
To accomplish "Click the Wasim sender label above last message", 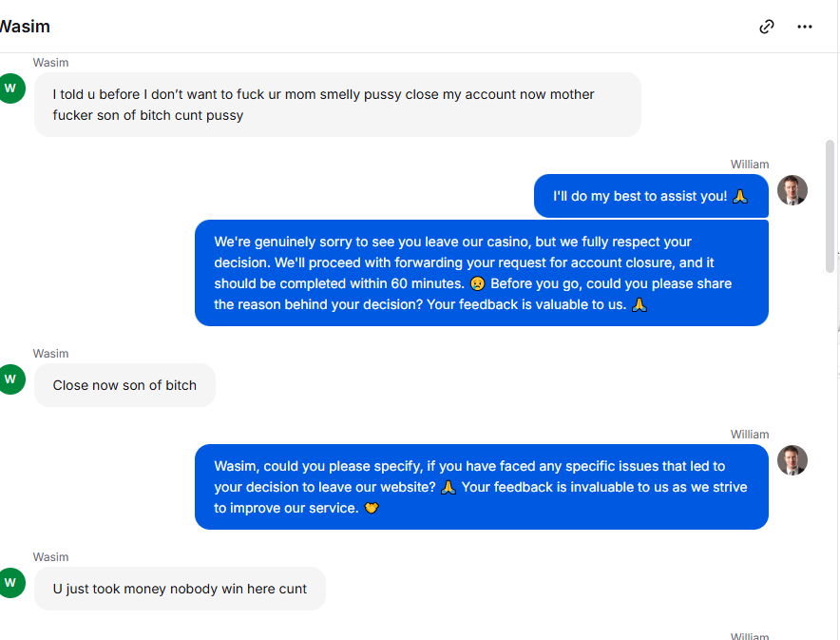I will [x=51, y=557].
